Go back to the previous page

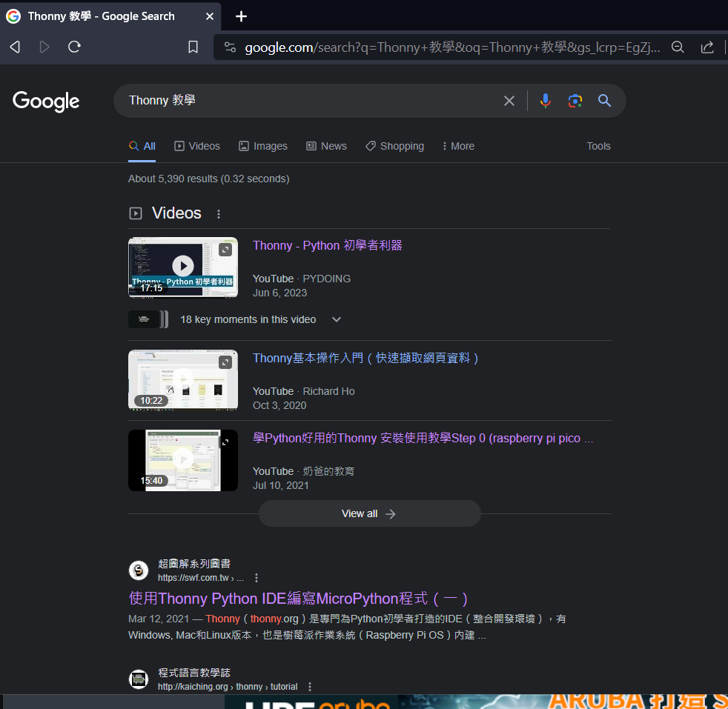tap(16, 47)
